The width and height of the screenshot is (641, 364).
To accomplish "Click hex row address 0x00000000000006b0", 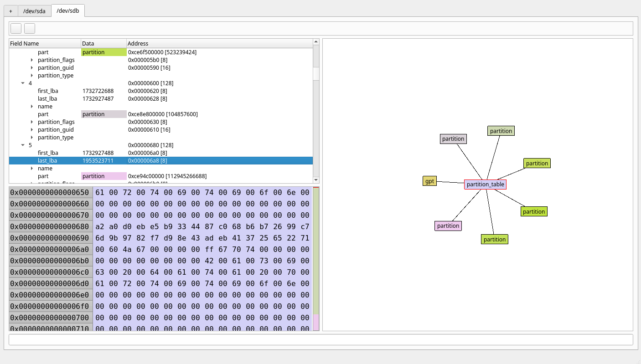I will (x=51, y=261).
